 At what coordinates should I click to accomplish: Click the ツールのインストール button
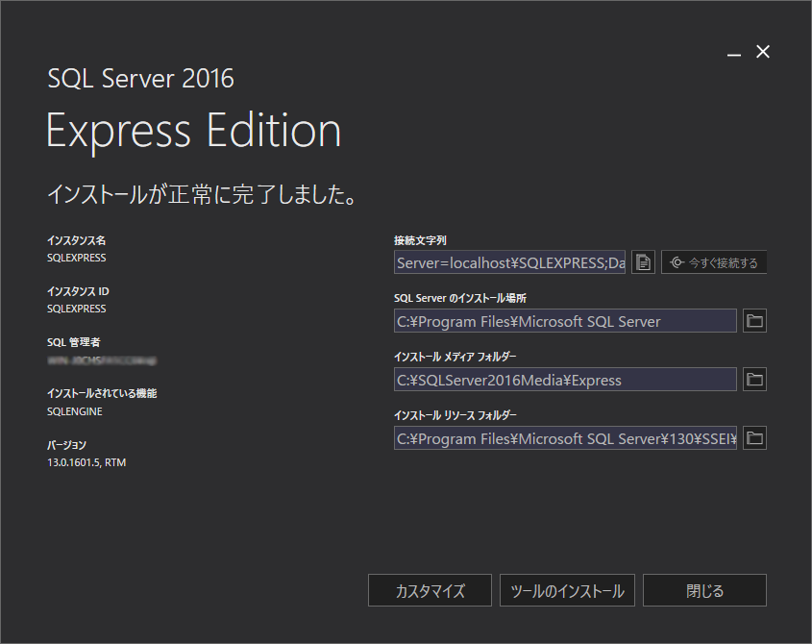pos(567,590)
